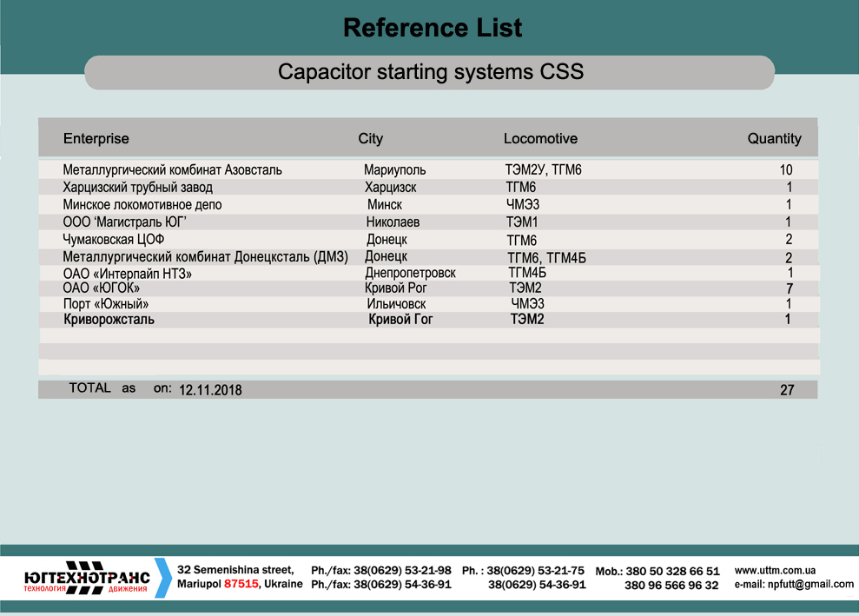The width and height of the screenshot is (859, 616).
Task: Select the Enterprise column header
Action: pyautogui.click(x=96, y=139)
